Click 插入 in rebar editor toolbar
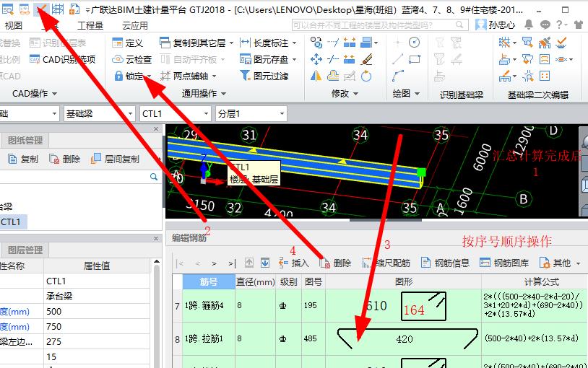588x368 pixels. click(x=293, y=263)
